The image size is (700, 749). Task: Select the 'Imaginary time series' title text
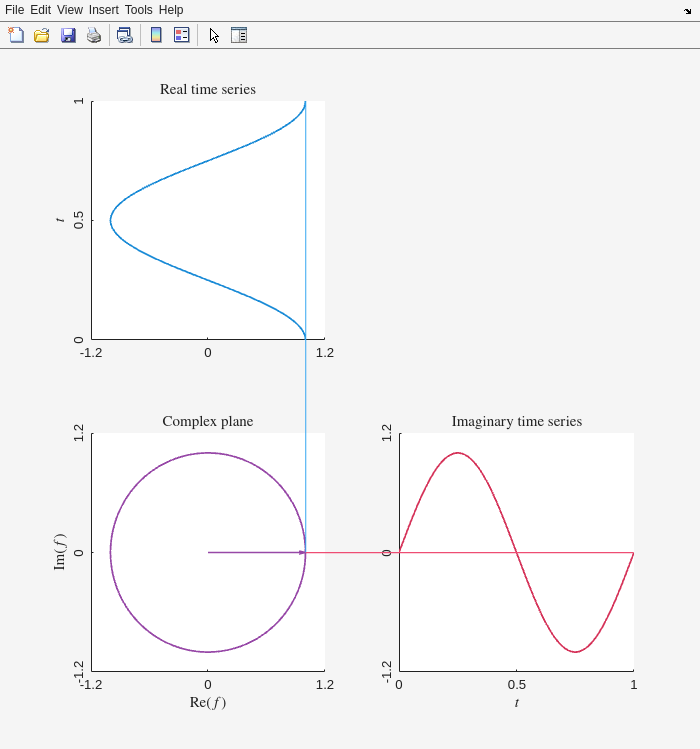pos(516,421)
